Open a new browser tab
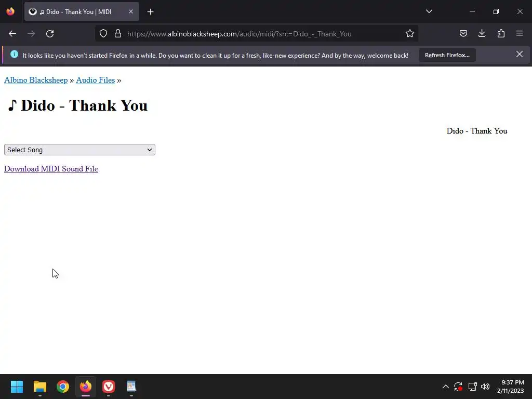 (x=150, y=12)
